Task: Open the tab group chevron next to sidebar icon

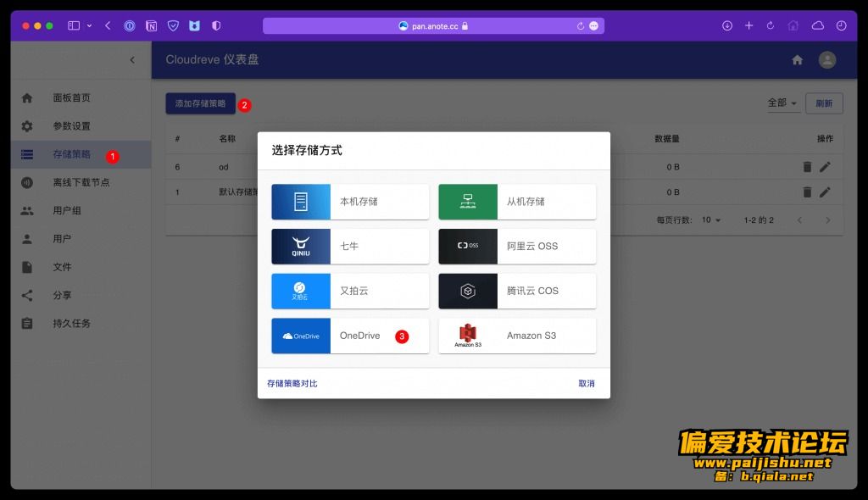Action: 89,25
